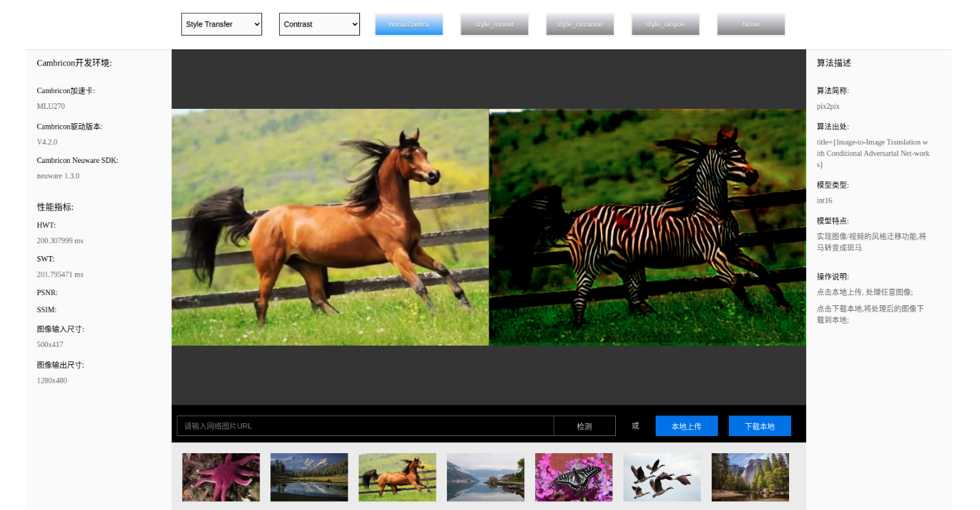This screenshot has width=980, height=510.
Task: Select the flying geese thumbnail
Action: [662, 477]
